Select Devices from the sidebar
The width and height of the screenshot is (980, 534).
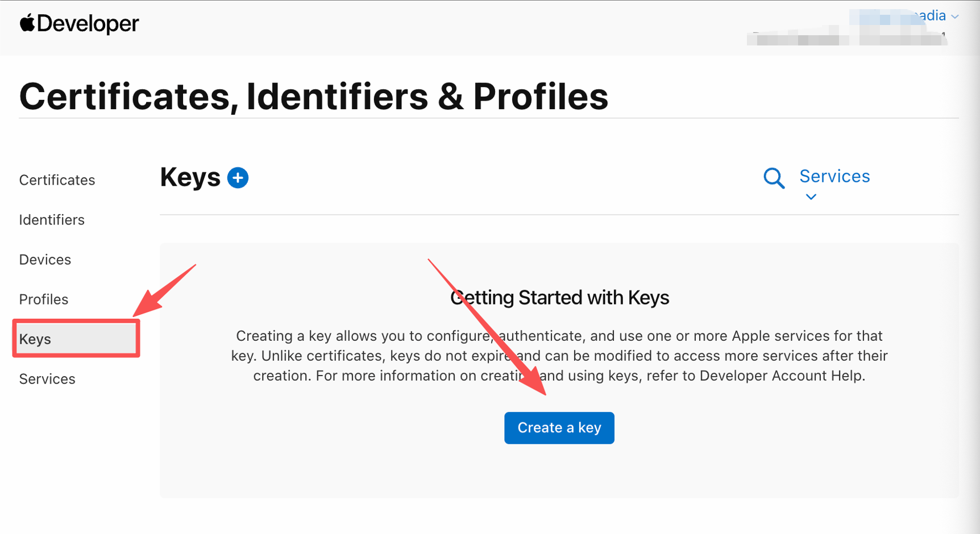click(45, 260)
